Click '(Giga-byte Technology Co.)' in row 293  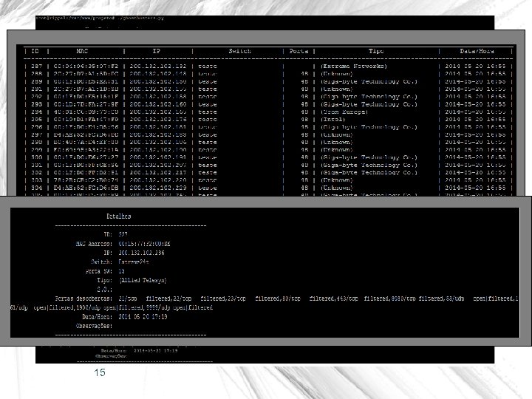pos(369,104)
